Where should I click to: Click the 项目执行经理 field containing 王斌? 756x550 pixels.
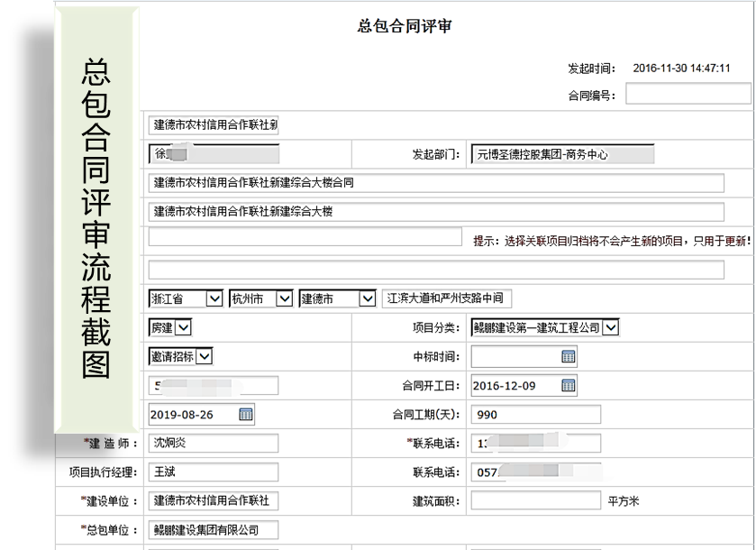(x=214, y=472)
